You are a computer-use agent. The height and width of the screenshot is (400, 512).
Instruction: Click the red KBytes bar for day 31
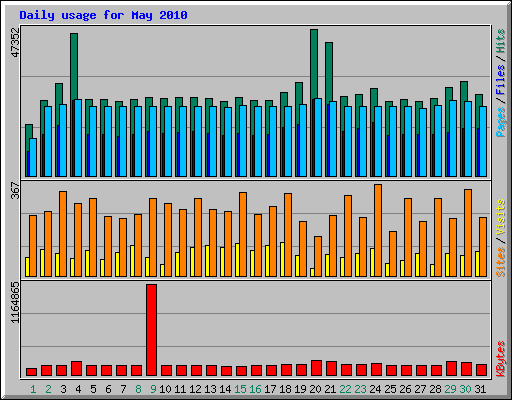(x=481, y=370)
